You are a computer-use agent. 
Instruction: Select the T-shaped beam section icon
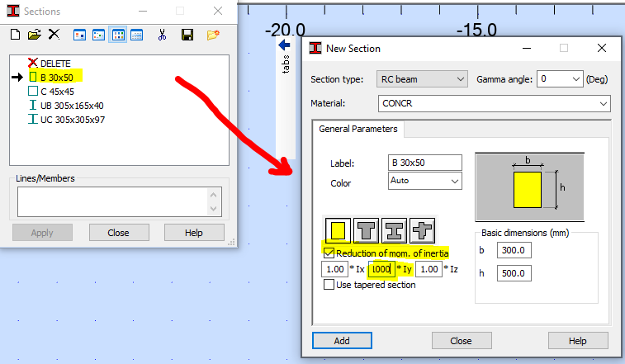pos(366,230)
